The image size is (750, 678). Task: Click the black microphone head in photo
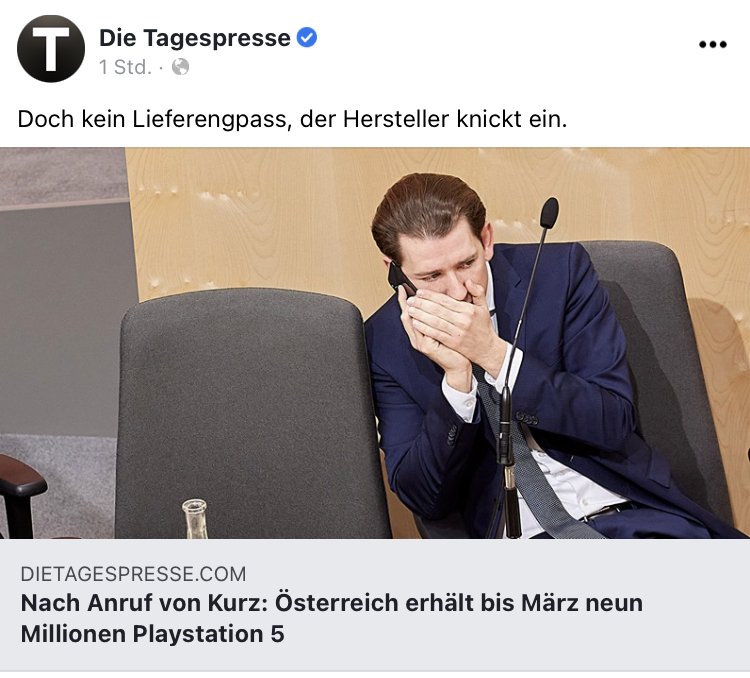click(549, 212)
